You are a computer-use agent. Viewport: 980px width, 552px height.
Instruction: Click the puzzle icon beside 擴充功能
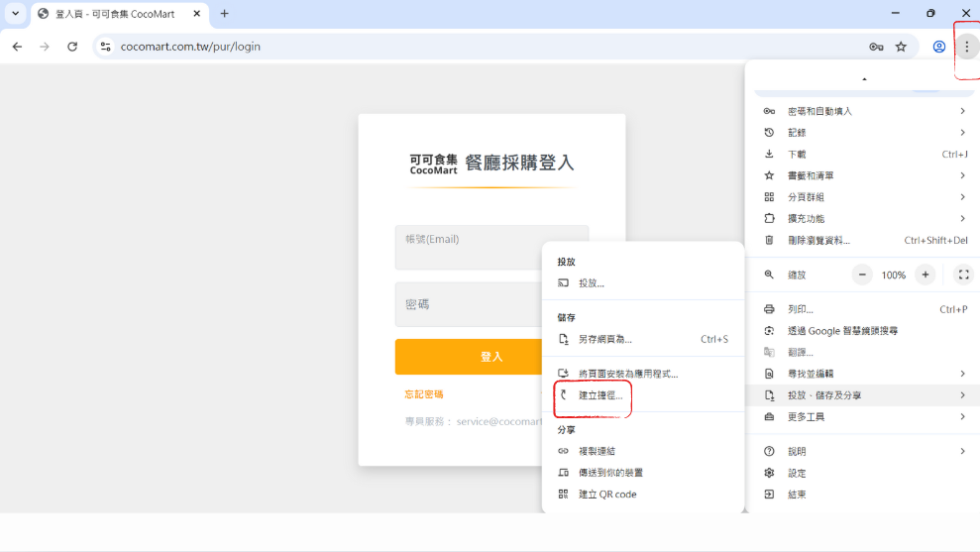[769, 218]
